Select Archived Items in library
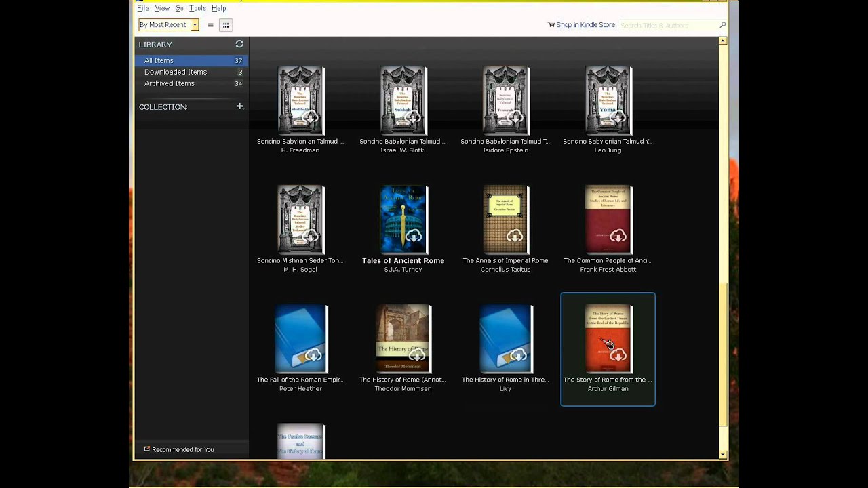Viewport: 868px width, 488px height. coord(192,83)
